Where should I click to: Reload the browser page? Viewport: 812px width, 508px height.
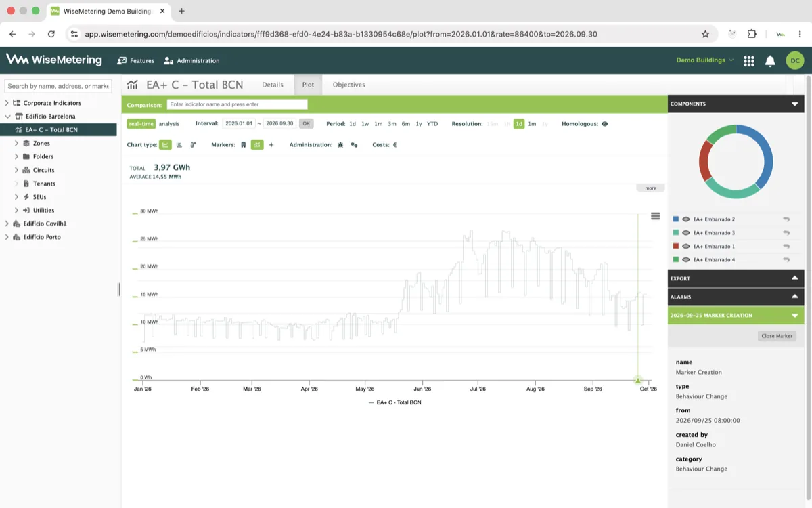pos(51,34)
